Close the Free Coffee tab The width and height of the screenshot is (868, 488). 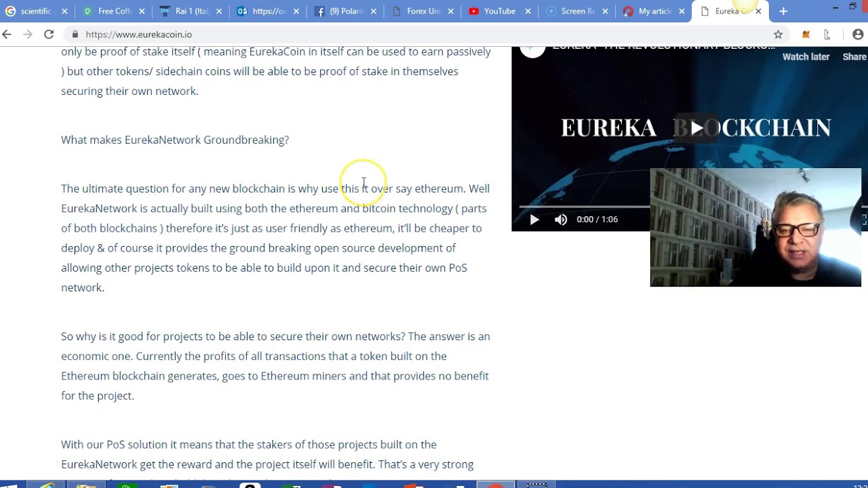tap(142, 12)
